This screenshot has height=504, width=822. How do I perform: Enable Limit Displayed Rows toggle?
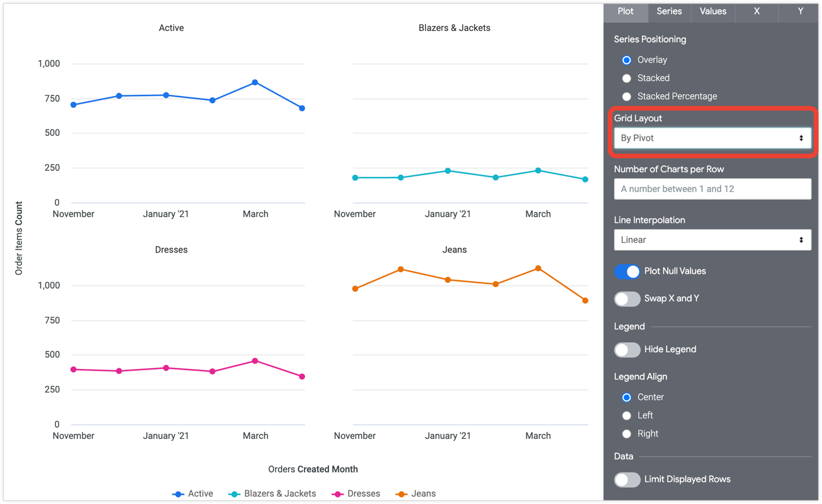627,480
